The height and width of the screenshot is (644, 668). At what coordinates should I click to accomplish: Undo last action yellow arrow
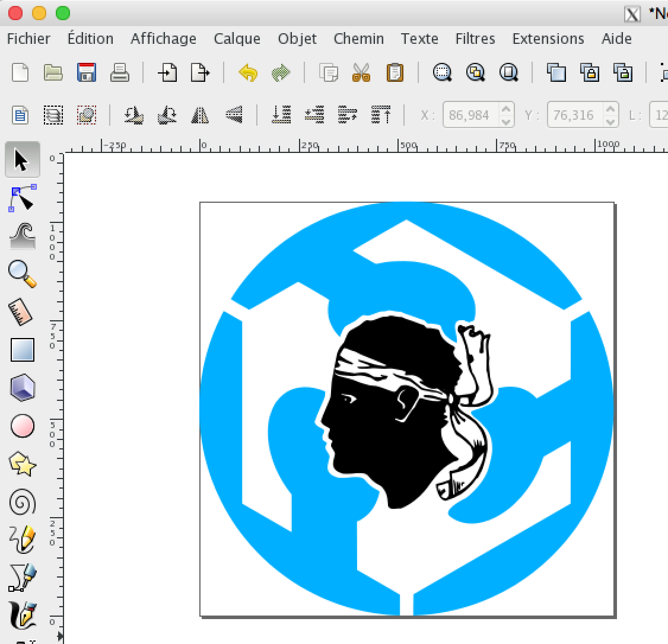[249, 73]
